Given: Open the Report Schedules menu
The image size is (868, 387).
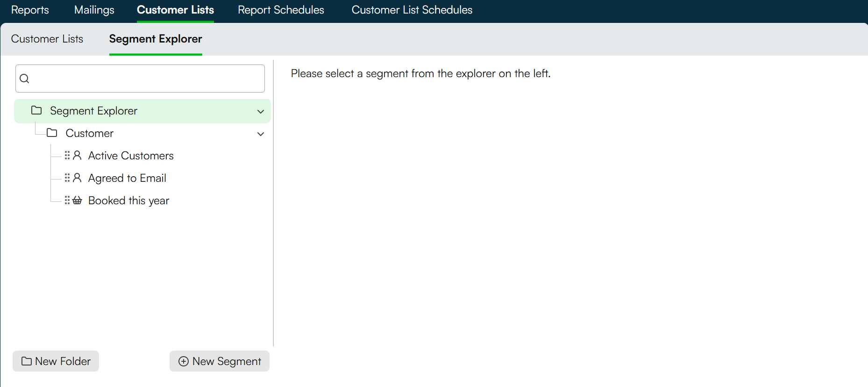Looking at the screenshot, I should 281,10.
